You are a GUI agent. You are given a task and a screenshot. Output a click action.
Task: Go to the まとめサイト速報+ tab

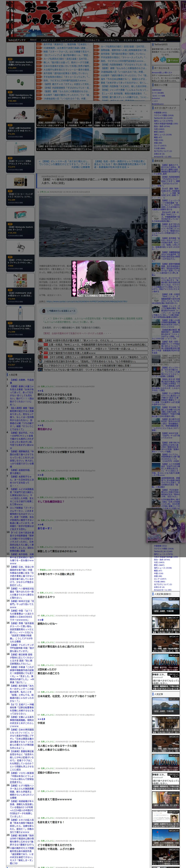pos(133,40)
